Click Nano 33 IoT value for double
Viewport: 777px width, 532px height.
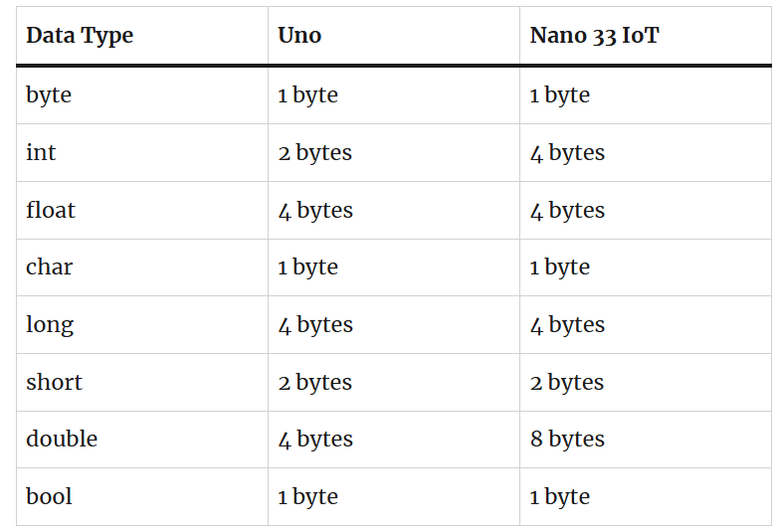[x=567, y=439]
